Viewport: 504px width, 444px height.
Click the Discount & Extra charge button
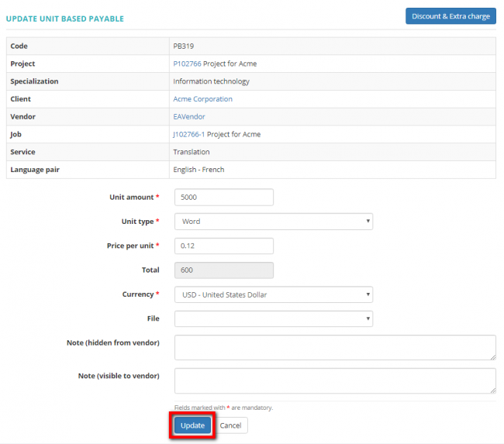(x=450, y=16)
